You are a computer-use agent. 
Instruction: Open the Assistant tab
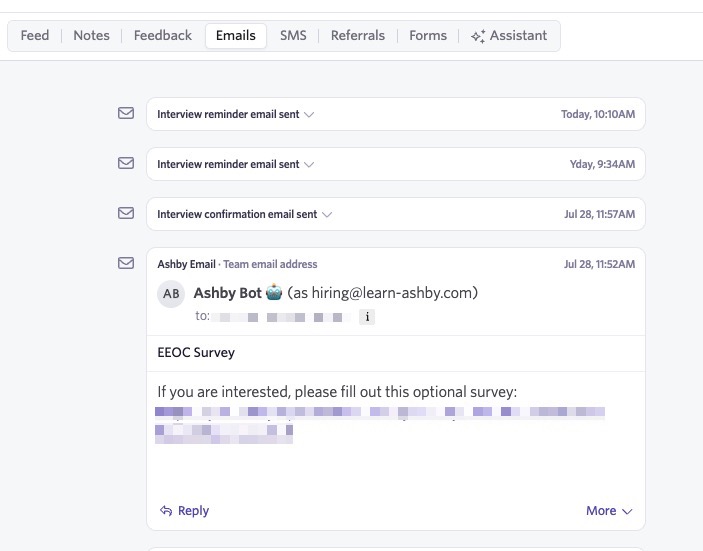click(509, 35)
